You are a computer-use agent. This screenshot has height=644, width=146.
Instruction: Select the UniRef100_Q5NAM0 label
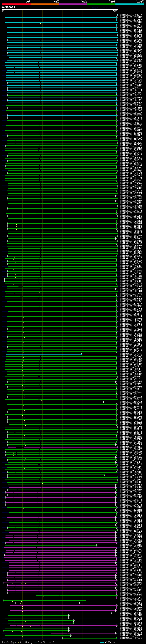131,613
